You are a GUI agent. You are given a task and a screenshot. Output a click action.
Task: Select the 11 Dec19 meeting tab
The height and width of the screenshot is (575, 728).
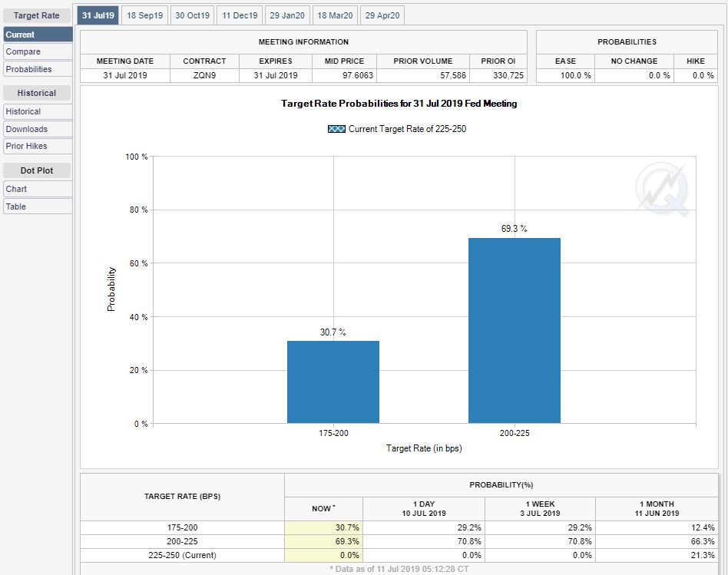pyautogui.click(x=240, y=15)
